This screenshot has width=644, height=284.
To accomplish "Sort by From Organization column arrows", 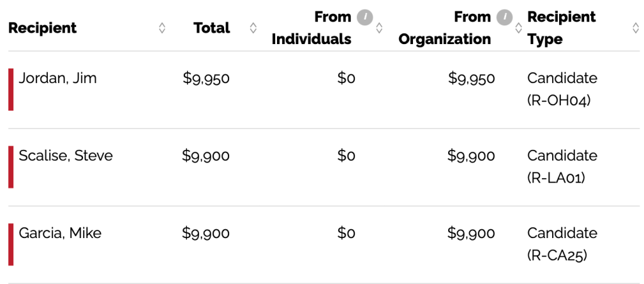I will [518, 28].
